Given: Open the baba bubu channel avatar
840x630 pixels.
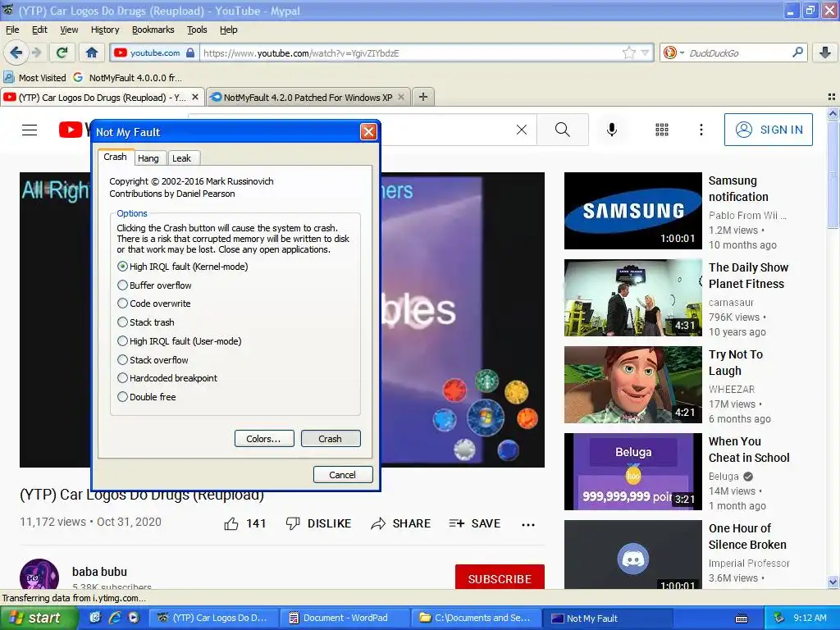Looking at the screenshot, I should click(39, 574).
